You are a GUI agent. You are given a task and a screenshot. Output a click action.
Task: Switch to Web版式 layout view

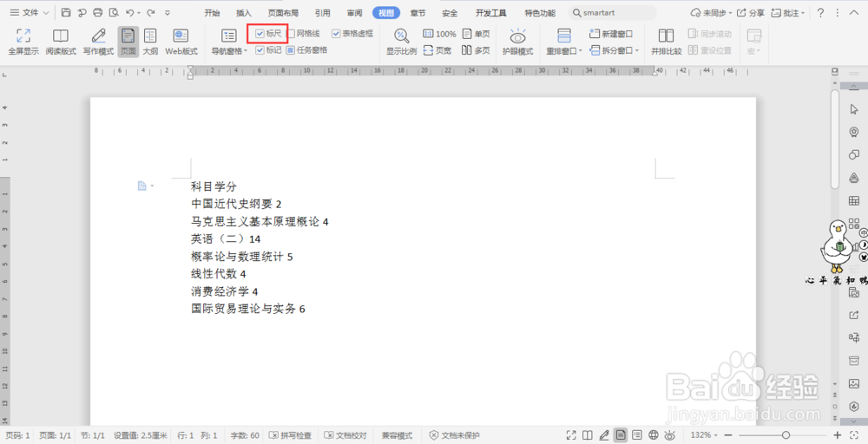click(181, 42)
